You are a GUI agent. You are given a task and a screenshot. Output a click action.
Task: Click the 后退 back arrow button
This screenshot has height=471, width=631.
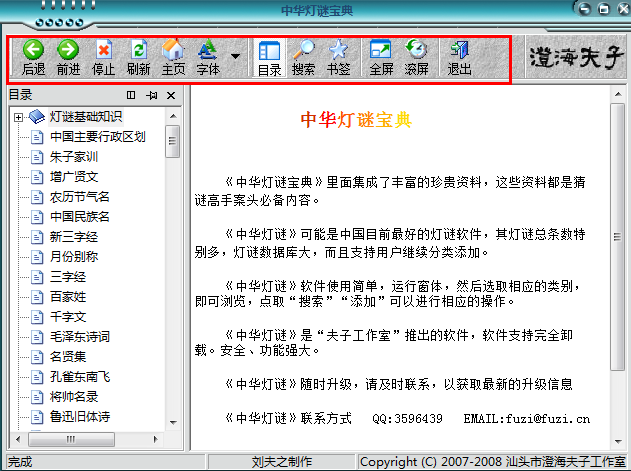(33, 58)
